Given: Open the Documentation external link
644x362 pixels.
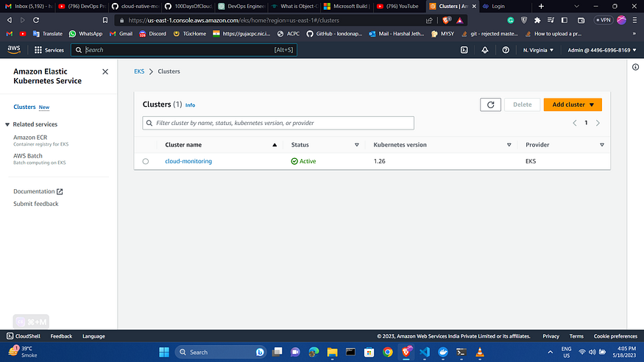Looking at the screenshot, I should click(x=38, y=191).
